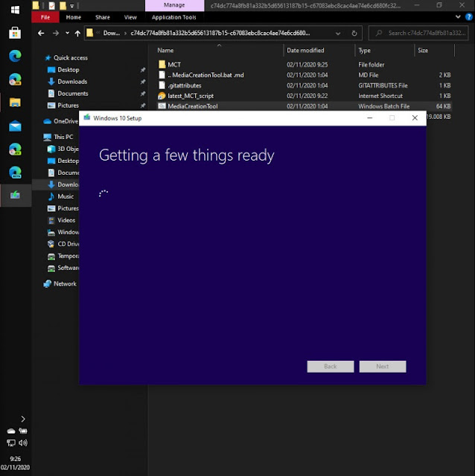Select MediaCreationTool batch file
This screenshot has width=475, height=476.
(x=192, y=106)
